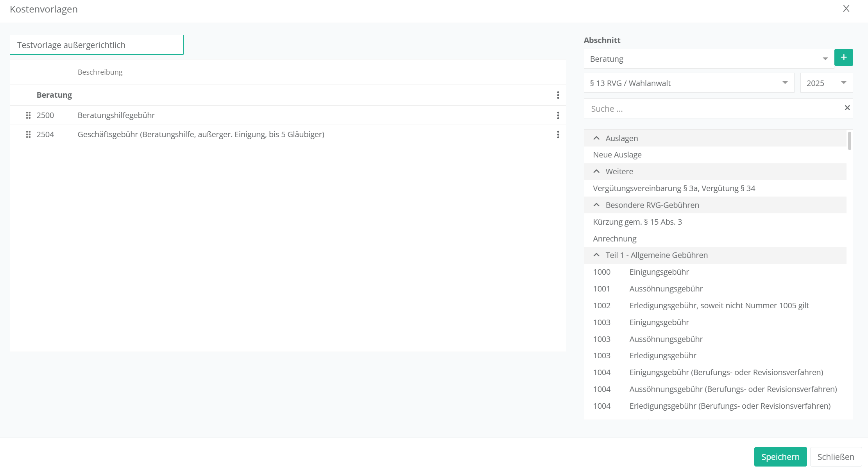
Task: Open three-dot menu for Geschäftsgebühr row
Action: (x=558, y=134)
